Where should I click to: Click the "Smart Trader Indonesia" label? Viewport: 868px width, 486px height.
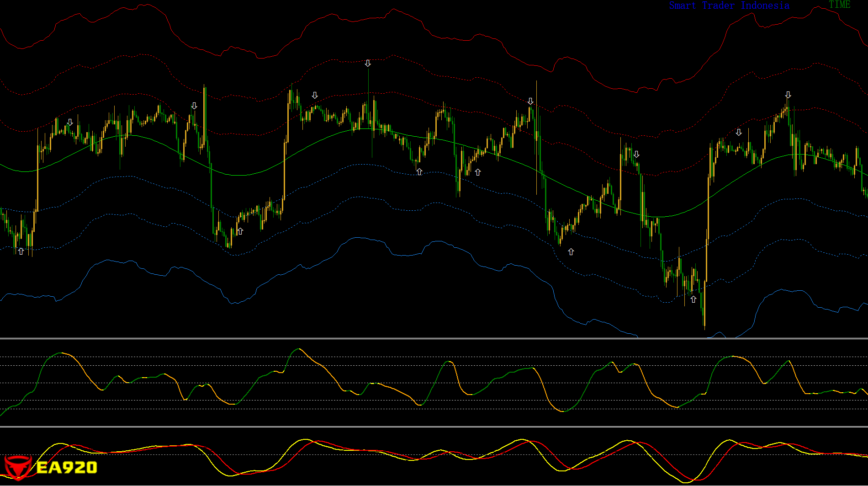click(x=729, y=5)
